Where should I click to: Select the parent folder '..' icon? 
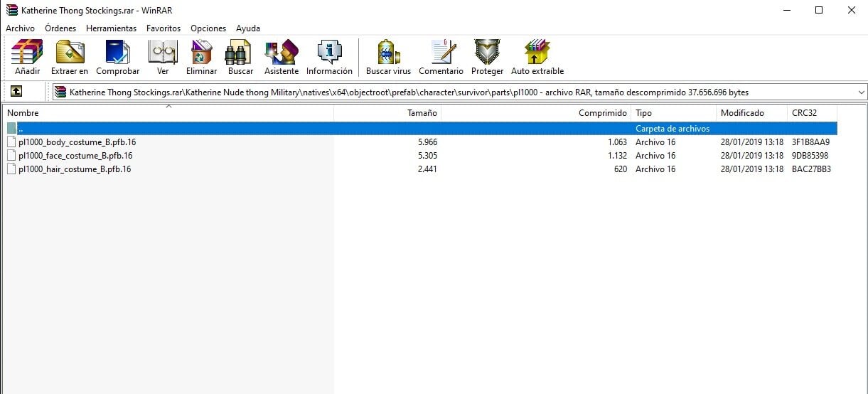click(12, 128)
